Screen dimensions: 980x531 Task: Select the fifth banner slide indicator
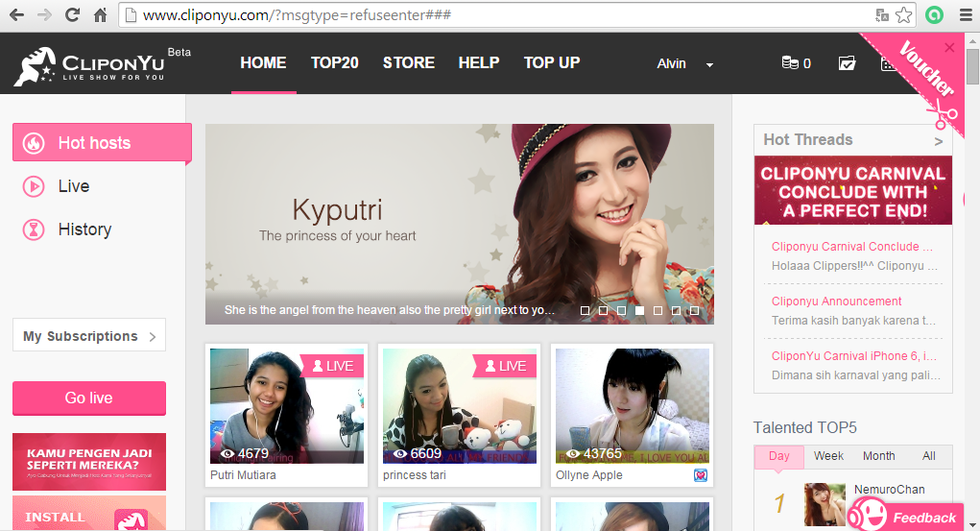click(x=657, y=310)
